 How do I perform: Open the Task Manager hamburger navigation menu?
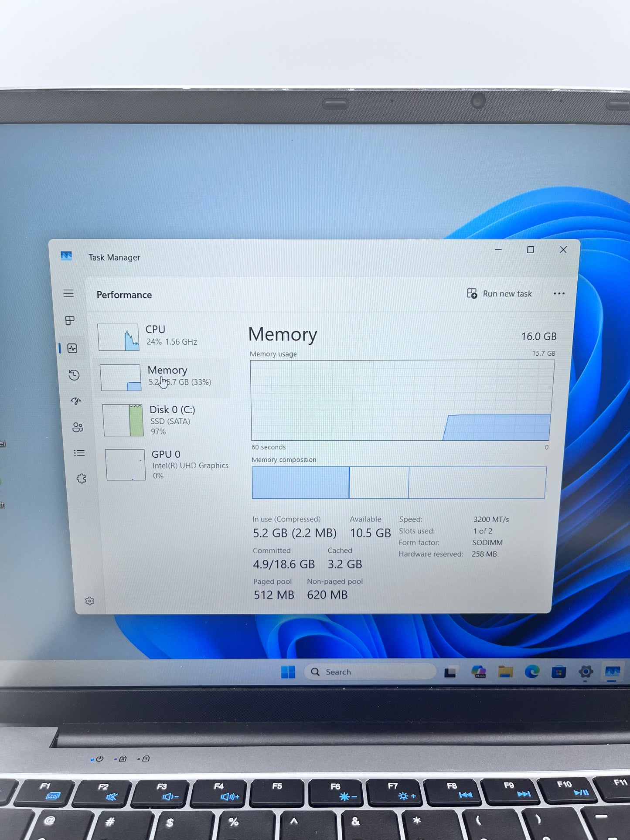click(x=68, y=293)
